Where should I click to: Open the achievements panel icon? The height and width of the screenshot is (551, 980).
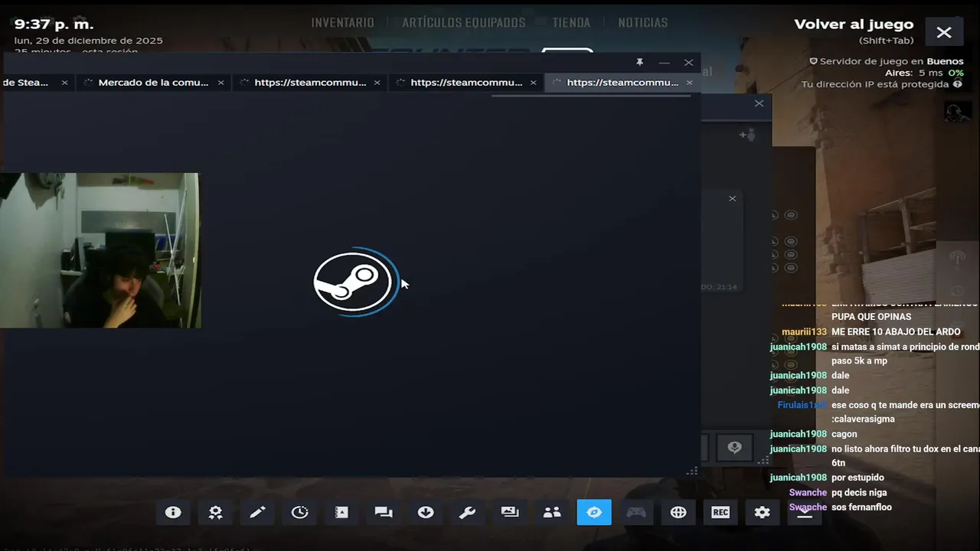pyautogui.click(x=215, y=512)
